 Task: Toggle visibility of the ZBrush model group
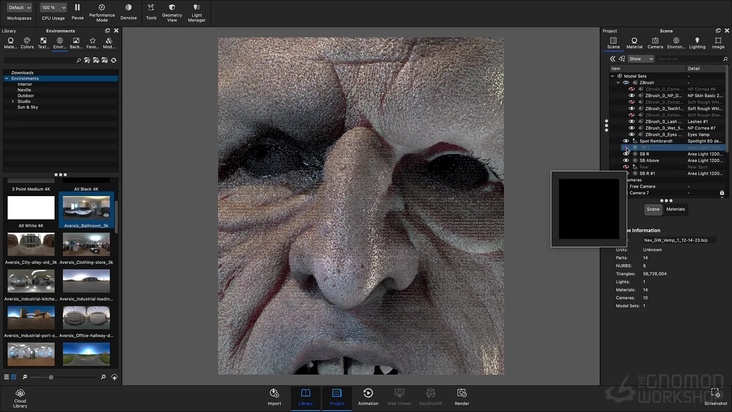click(626, 83)
